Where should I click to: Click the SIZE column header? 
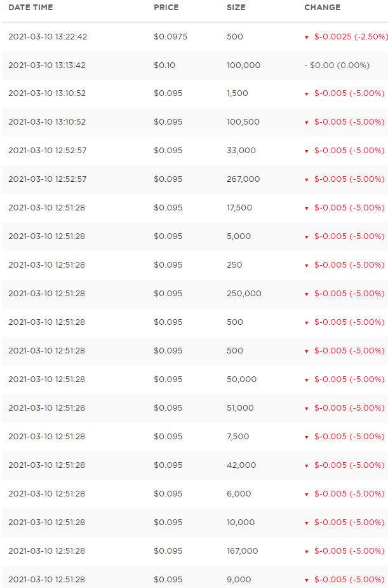click(x=236, y=8)
